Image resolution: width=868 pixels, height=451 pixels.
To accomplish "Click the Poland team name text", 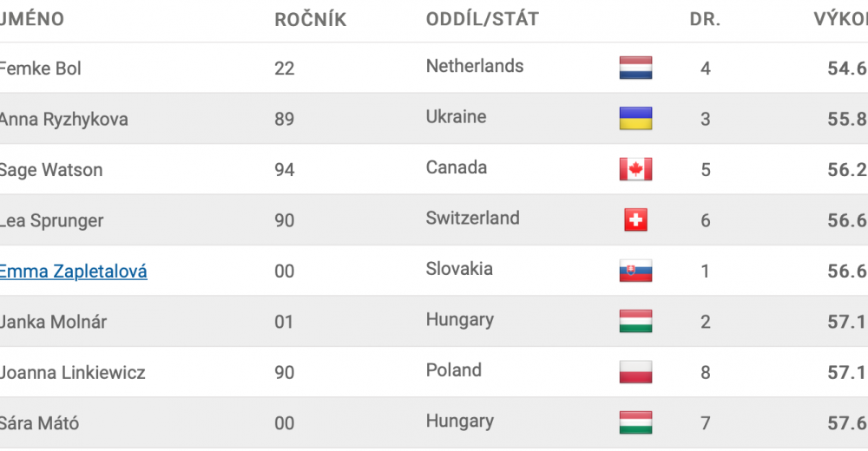I will click(453, 369).
